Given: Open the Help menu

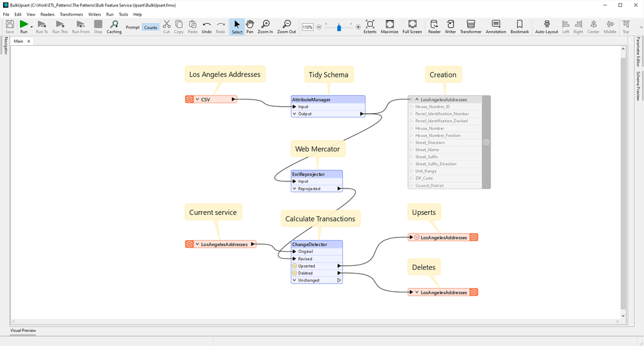Looking at the screenshot, I should tap(137, 14).
